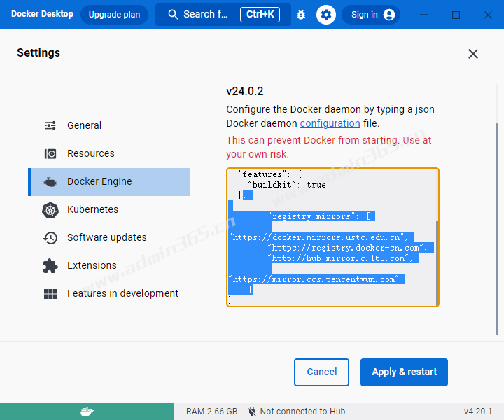This screenshot has height=420, width=504.
Task: Click the Extensions puzzle piece icon
Action: pos(50,266)
